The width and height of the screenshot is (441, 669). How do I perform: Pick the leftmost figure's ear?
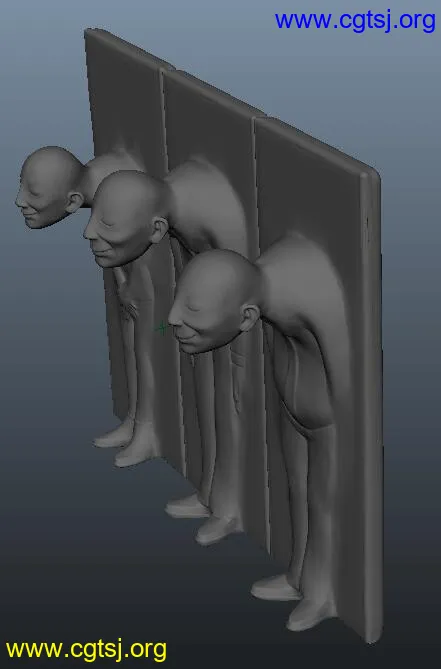pos(74,202)
